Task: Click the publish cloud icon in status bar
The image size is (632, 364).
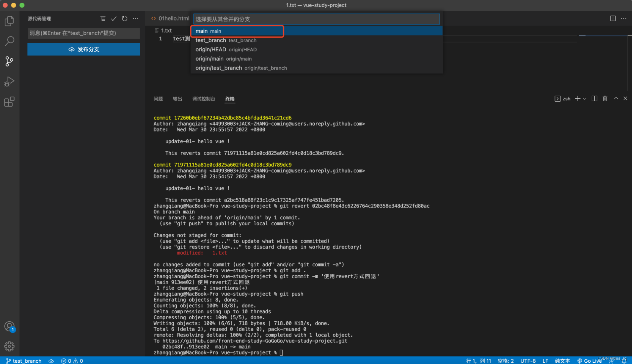Action: click(51, 361)
